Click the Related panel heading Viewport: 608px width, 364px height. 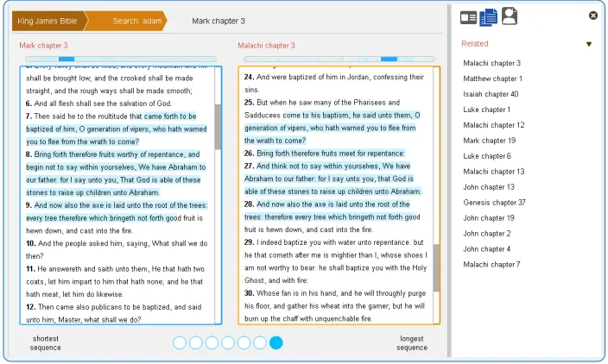click(475, 44)
